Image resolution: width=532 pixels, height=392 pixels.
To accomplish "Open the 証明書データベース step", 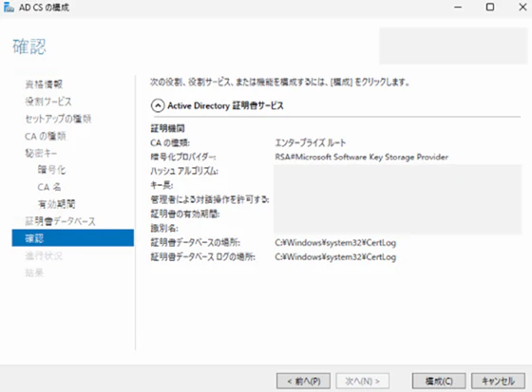I will (x=60, y=221).
